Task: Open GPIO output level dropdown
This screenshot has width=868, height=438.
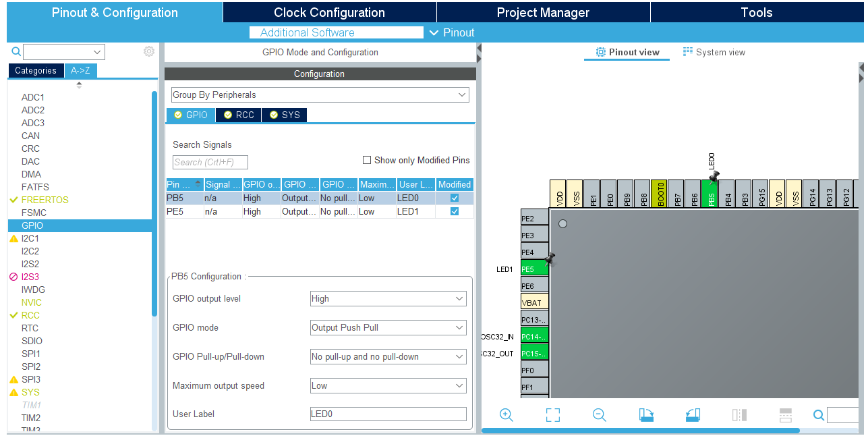Action: [x=388, y=298]
